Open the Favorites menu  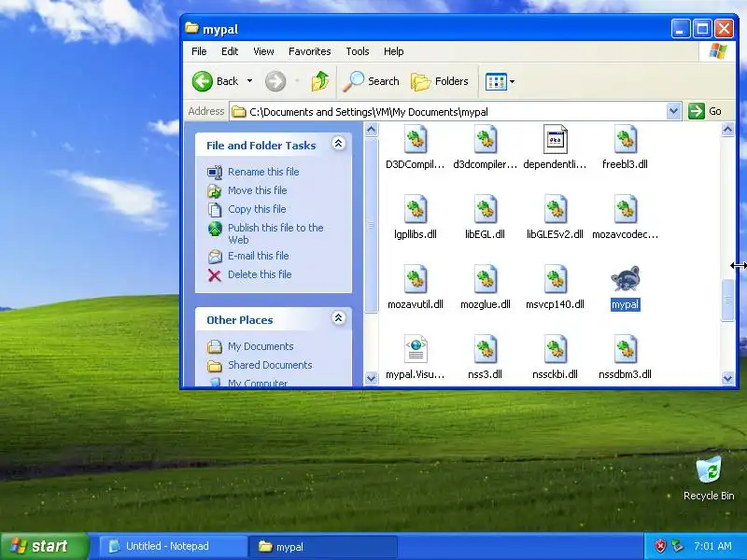[310, 51]
